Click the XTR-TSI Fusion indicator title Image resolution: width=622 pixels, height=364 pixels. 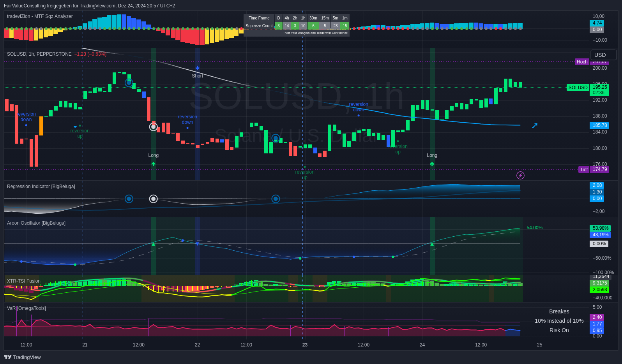(24, 281)
